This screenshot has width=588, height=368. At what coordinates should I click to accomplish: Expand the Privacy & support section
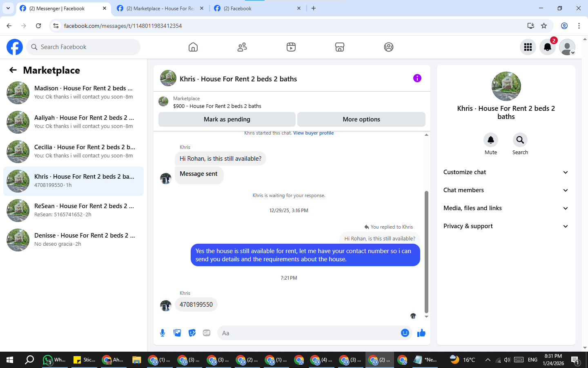pos(506,226)
